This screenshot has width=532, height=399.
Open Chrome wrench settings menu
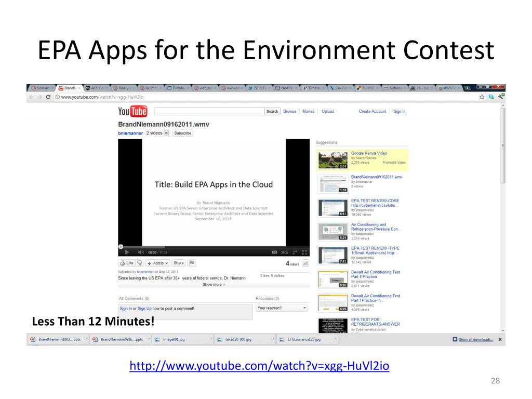tap(501, 97)
